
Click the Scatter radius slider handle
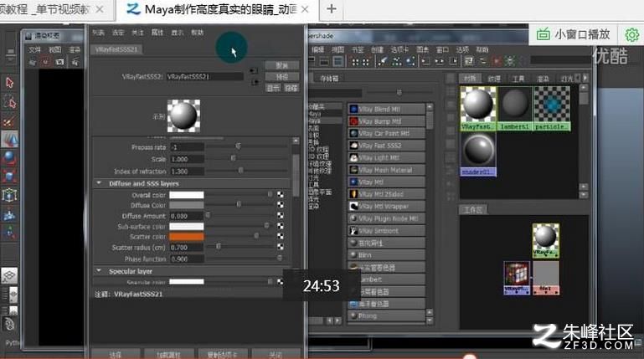pos(219,246)
